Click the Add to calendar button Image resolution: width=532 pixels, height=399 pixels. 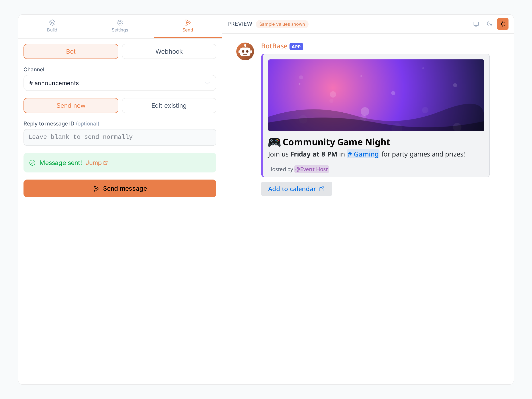296,189
